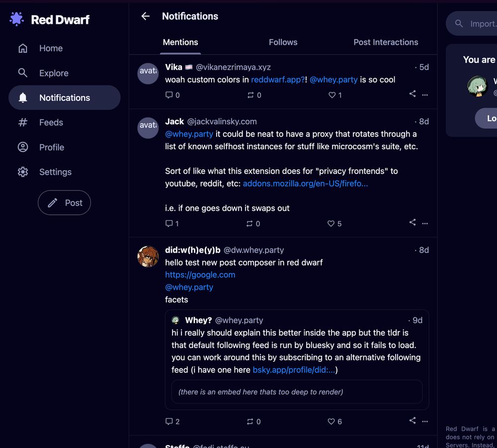Click the Import search field at top right

pyautogui.click(x=477, y=23)
